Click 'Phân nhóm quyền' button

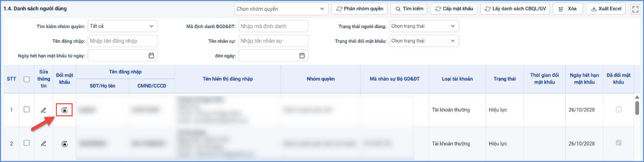click(359, 9)
